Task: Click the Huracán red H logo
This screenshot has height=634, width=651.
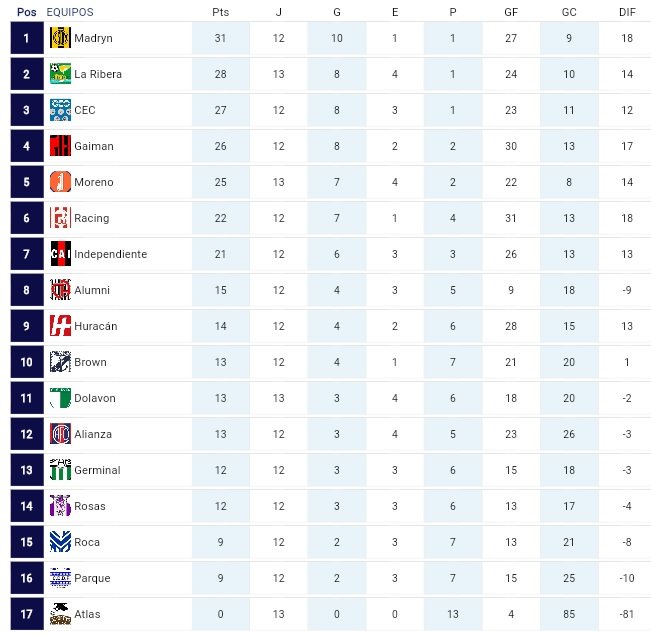Action: 60,326
